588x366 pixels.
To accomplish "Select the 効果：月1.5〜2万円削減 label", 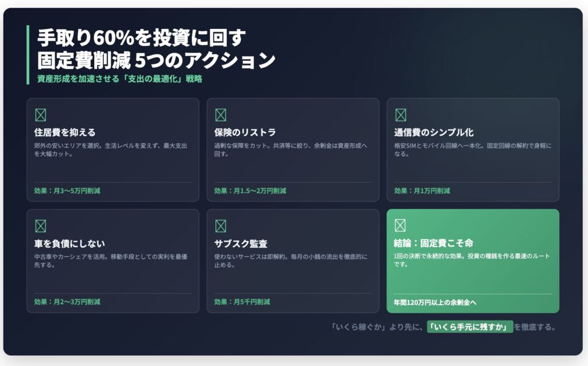I will click(x=250, y=191).
